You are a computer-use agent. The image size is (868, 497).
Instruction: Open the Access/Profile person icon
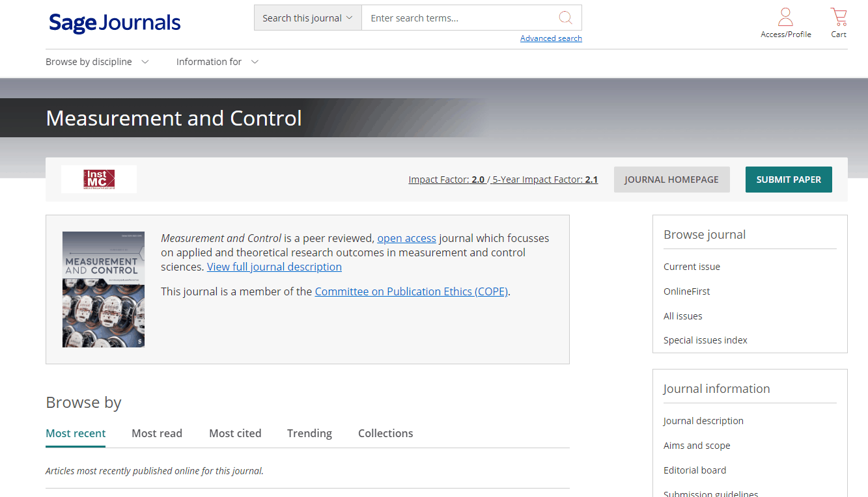[785, 17]
